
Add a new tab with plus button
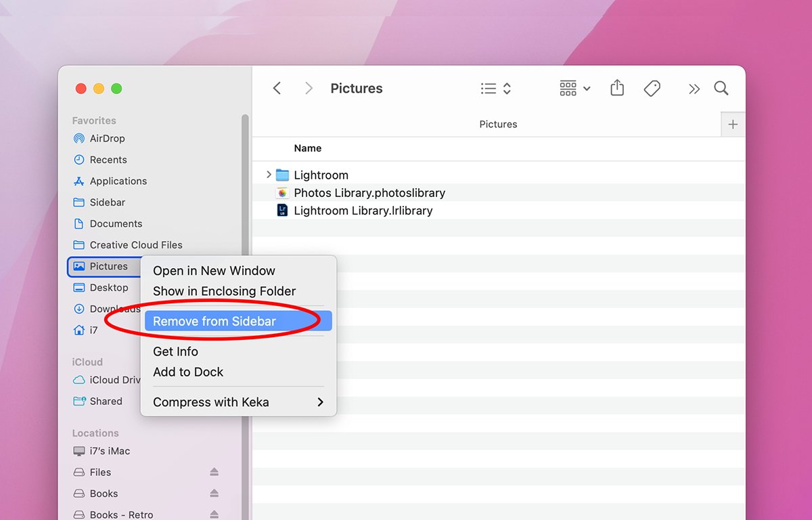coord(733,125)
